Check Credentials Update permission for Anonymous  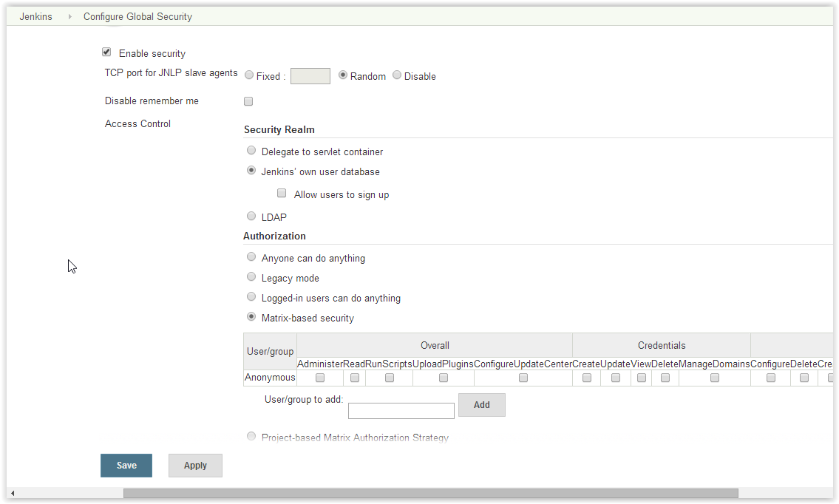coord(616,378)
